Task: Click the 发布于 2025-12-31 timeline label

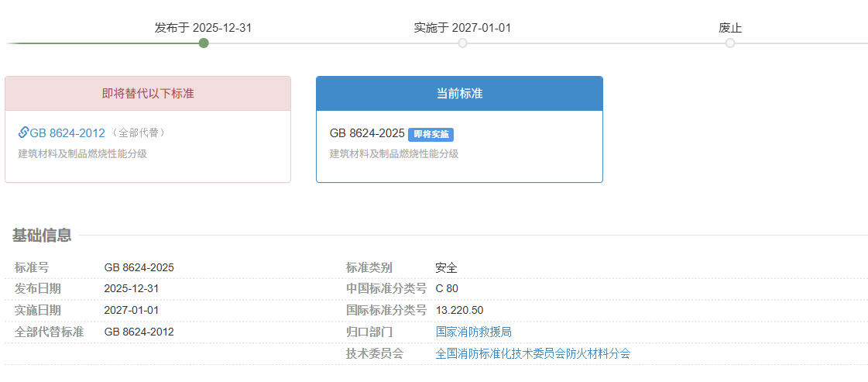Action: click(203, 28)
